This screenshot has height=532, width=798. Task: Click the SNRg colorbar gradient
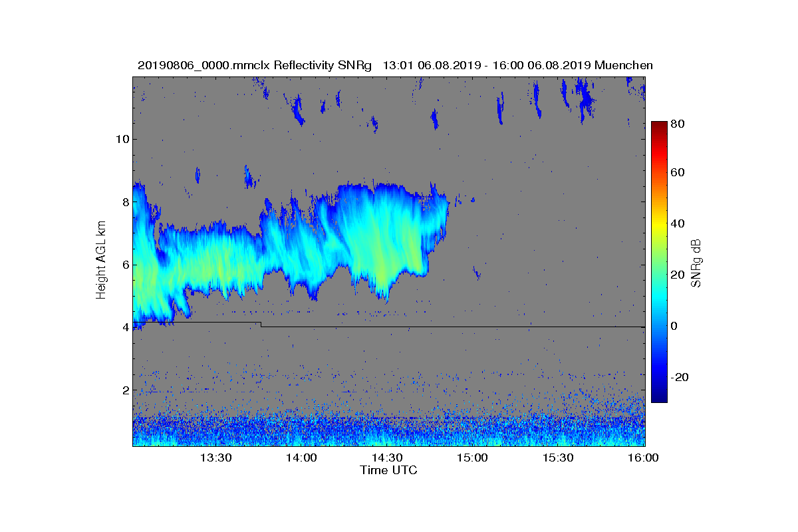coord(659,262)
